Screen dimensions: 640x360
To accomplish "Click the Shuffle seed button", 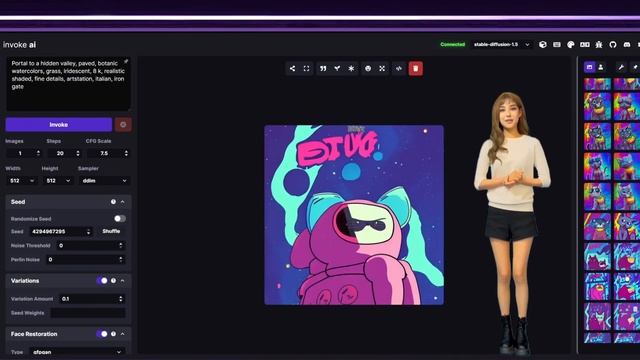I will 111,231.
